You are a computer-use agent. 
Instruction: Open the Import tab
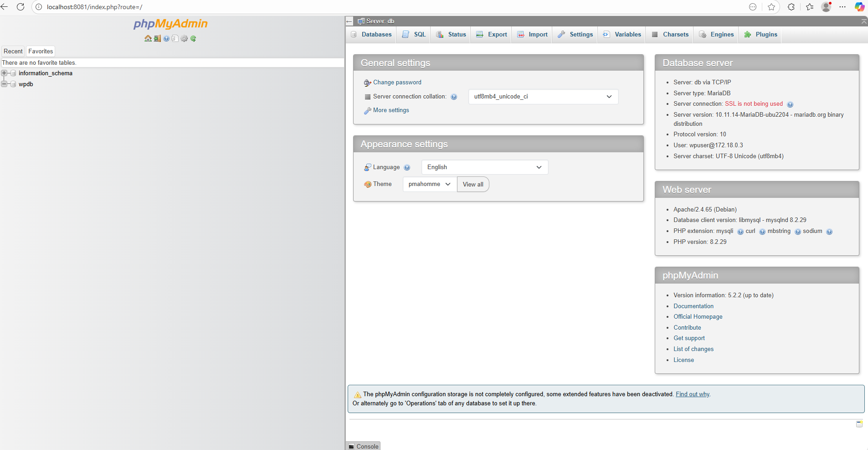532,35
